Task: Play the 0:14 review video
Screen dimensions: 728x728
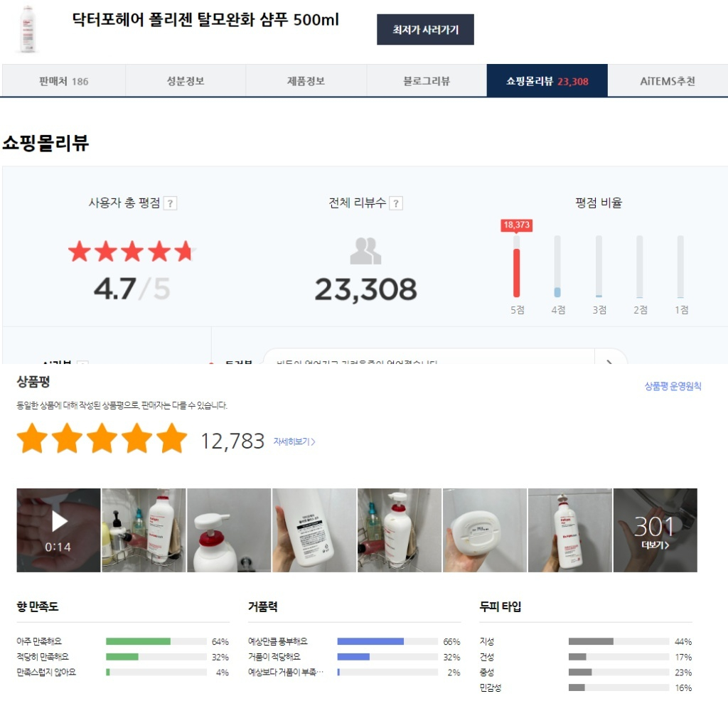Action: 58,530
